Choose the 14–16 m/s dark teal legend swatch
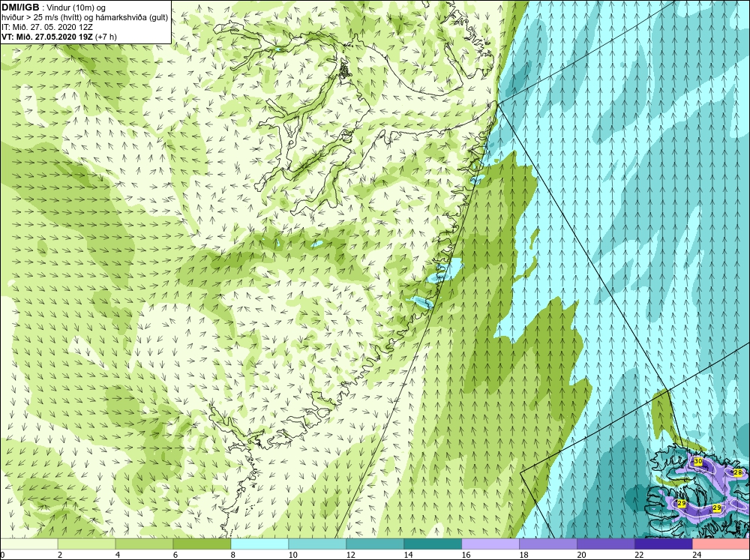Screen dimensions: 750x560 [433, 544]
